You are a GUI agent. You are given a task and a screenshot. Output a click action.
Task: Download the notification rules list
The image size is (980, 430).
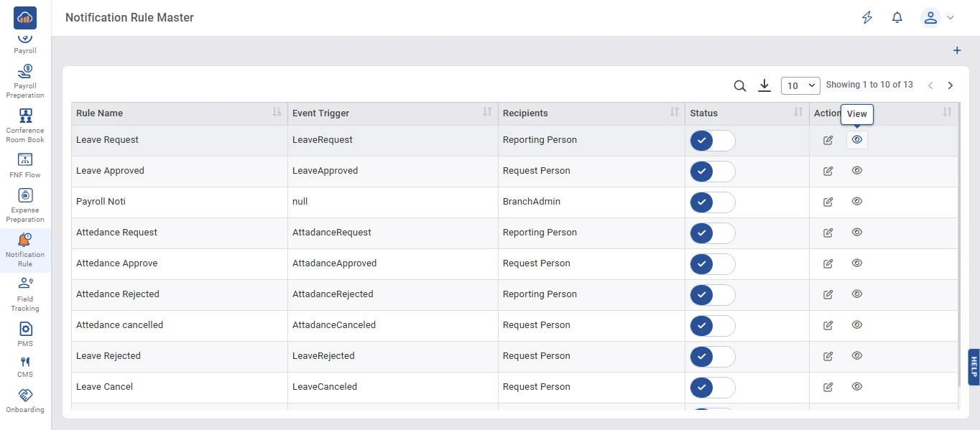point(764,86)
